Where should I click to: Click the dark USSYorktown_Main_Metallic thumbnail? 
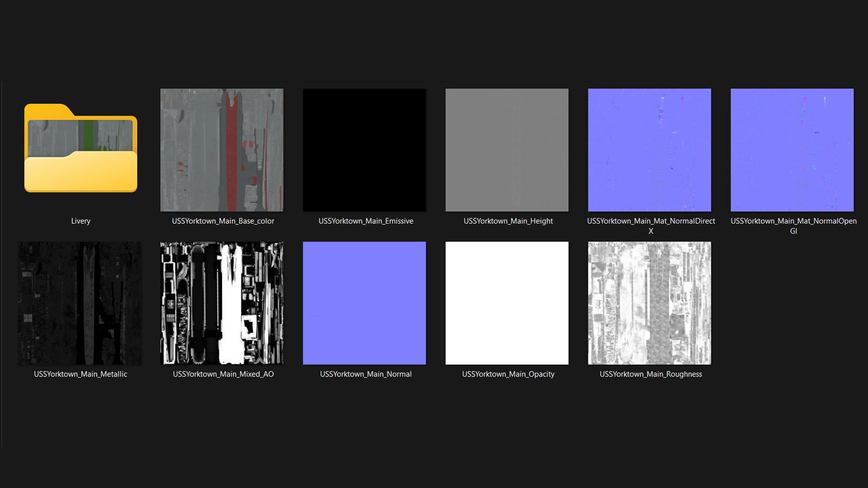click(79, 303)
